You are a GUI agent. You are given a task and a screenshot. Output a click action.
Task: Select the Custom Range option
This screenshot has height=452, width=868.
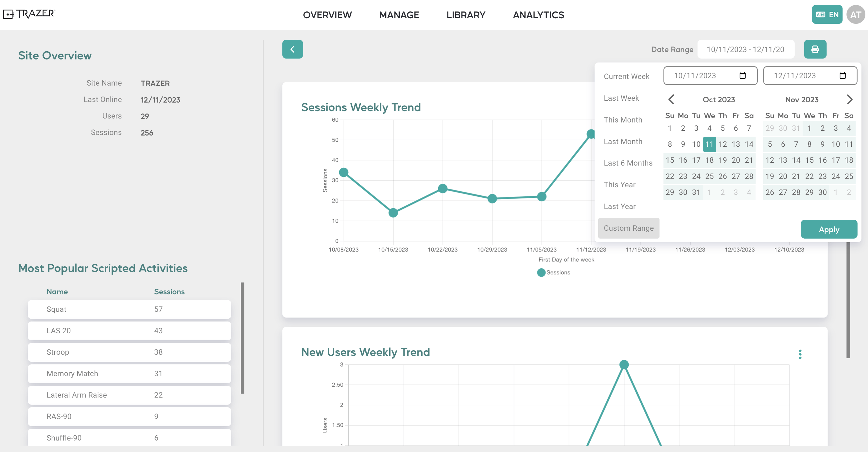tap(629, 228)
